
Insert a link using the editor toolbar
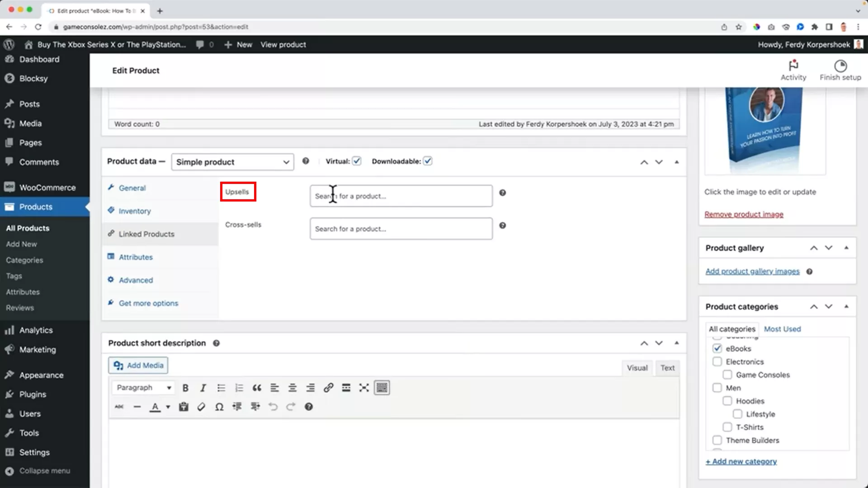pos(328,388)
